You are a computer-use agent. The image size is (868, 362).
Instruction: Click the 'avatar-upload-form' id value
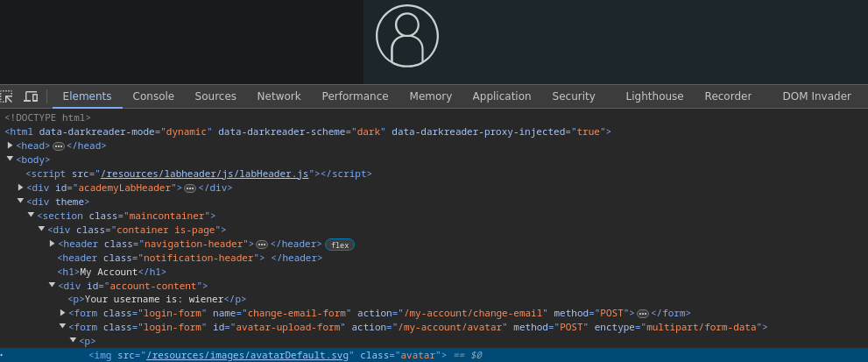(288, 327)
